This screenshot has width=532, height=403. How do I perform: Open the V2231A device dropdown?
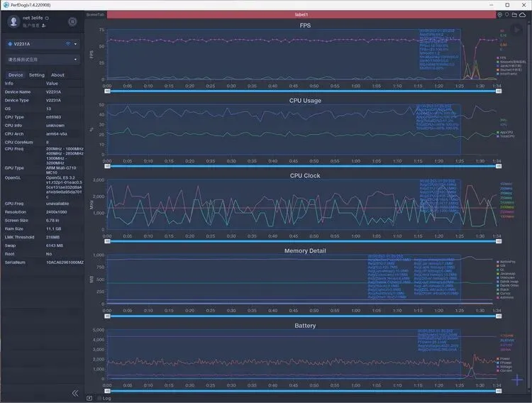[43, 44]
